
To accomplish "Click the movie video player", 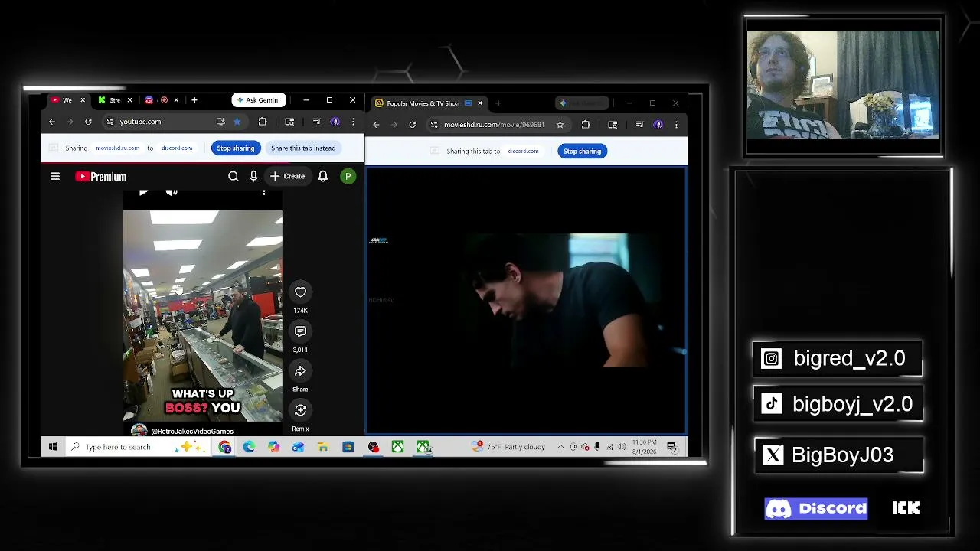I will (x=527, y=300).
